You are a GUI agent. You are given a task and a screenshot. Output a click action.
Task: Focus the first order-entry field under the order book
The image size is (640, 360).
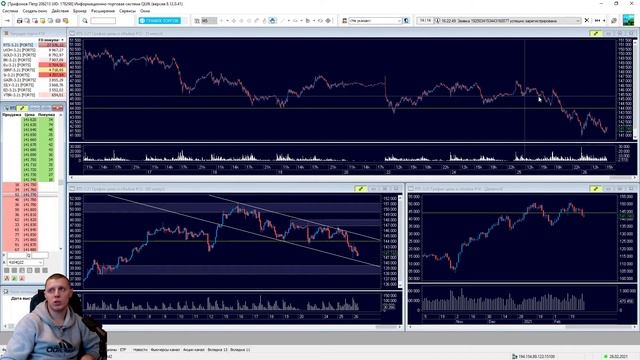[x=16, y=256]
